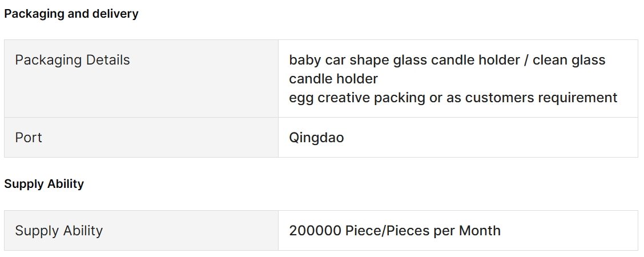Viewport: 644px width, 257px height.
Task: Click the bold Supply Ability section heading
Action: coord(44,184)
